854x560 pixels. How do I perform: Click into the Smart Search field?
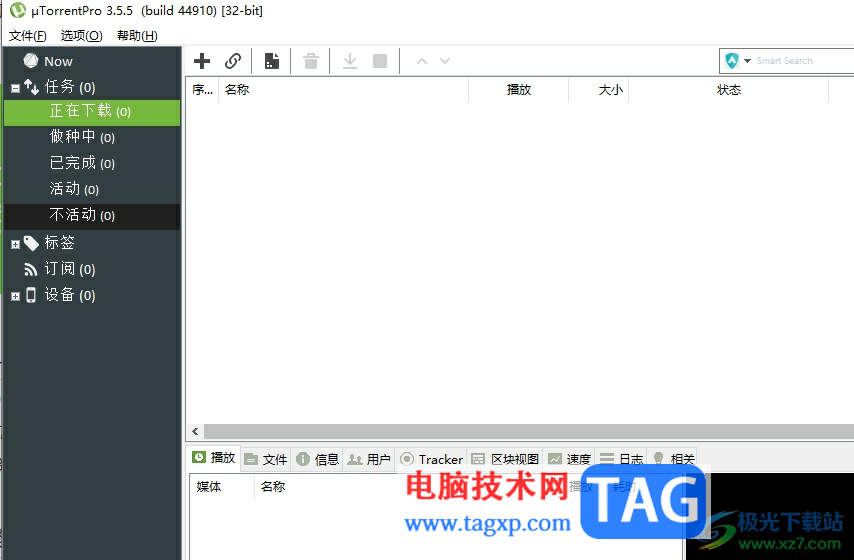click(803, 60)
